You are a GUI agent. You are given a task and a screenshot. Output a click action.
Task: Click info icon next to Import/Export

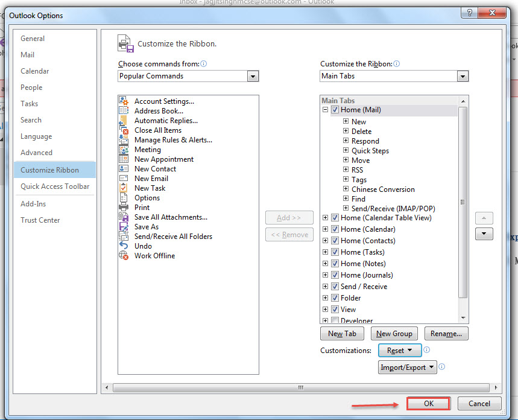click(x=441, y=367)
